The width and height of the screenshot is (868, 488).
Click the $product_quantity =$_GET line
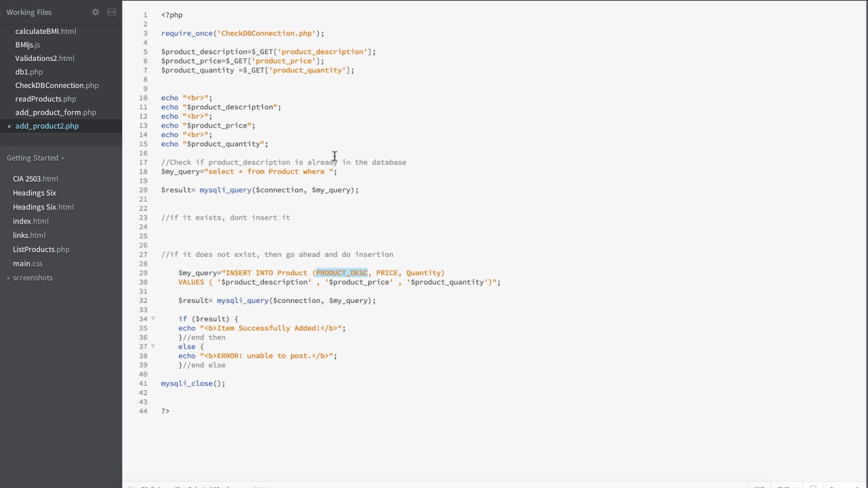[258, 70]
